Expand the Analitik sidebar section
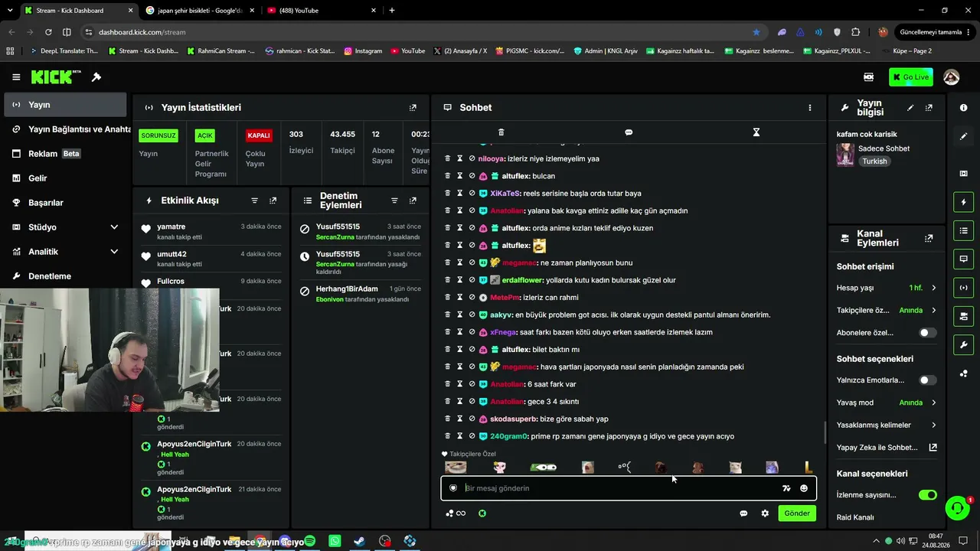Image resolution: width=980 pixels, height=551 pixels. [x=114, y=252]
